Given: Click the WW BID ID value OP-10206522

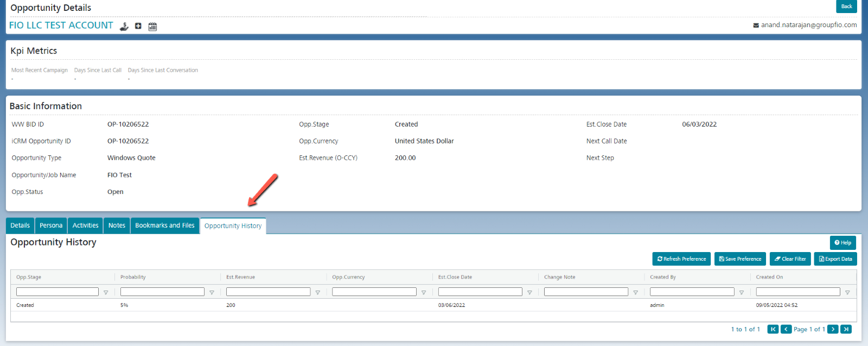Looking at the screenshot, I should coord(128,124).
